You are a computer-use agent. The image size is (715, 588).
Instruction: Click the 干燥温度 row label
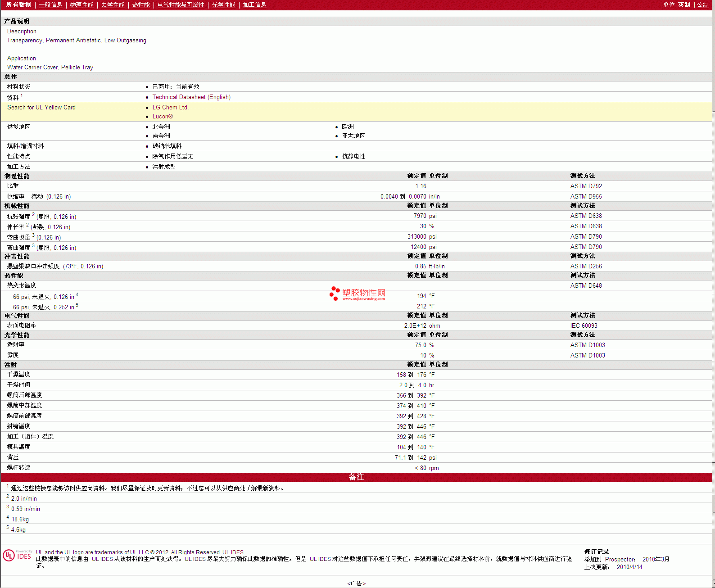tap(18, 374)
